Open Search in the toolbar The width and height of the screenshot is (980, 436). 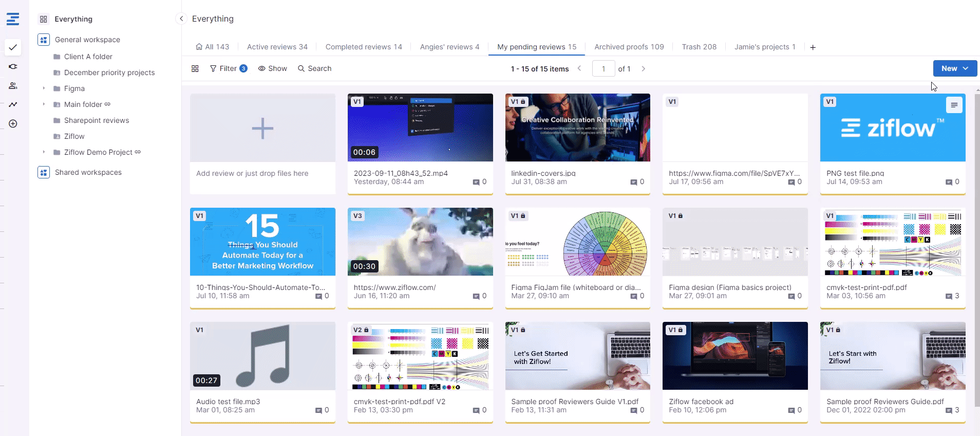pos(315,68)
